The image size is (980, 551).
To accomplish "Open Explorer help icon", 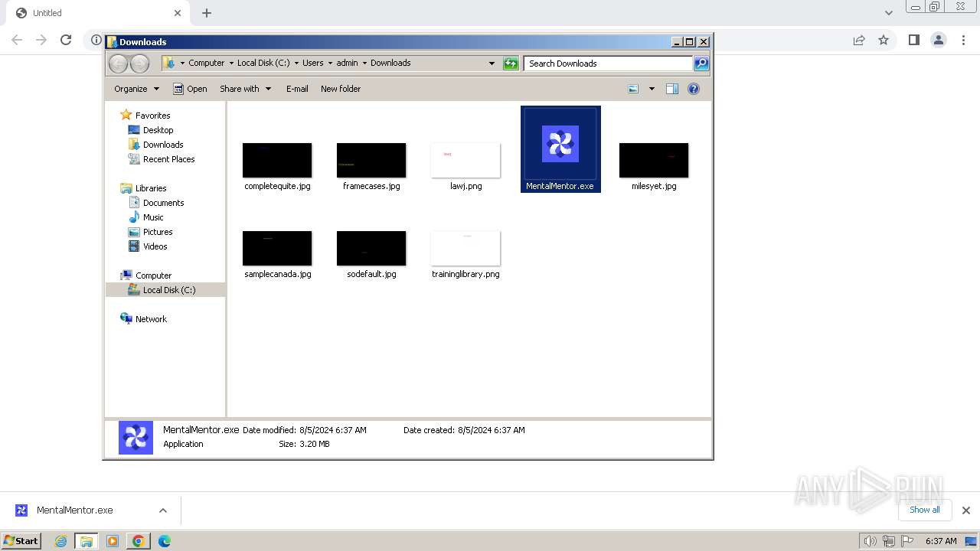I will click(694, 89).
